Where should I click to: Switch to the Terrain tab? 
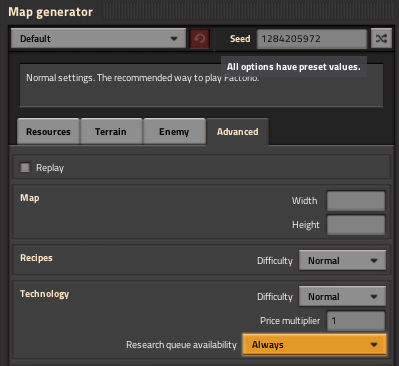pos(111,132)
